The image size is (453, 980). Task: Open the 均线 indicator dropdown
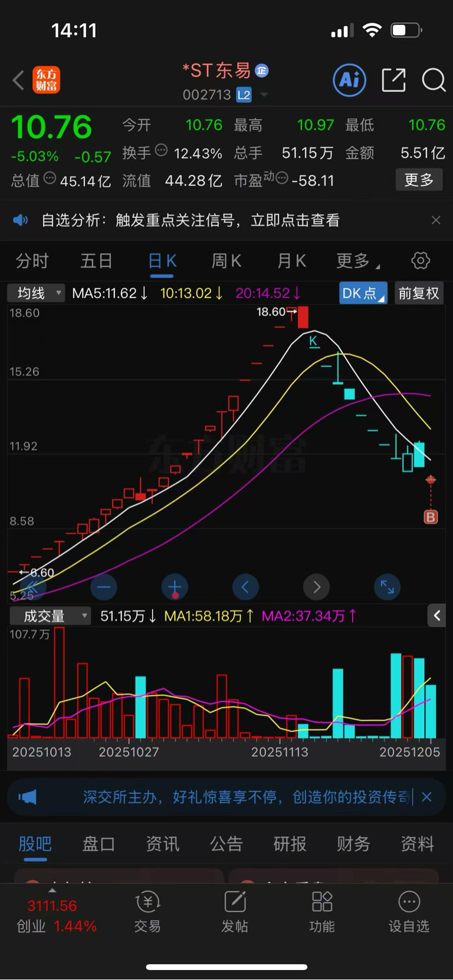pos(35,293)
